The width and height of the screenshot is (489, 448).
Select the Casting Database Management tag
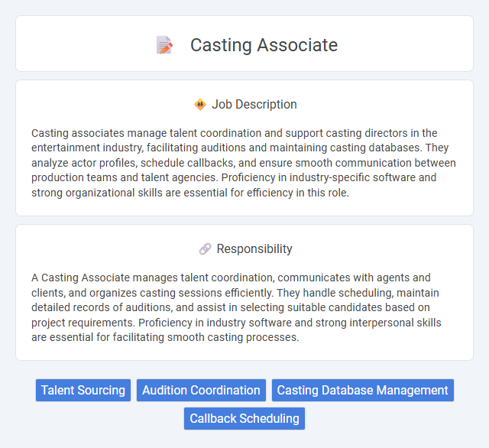(363, 391)
